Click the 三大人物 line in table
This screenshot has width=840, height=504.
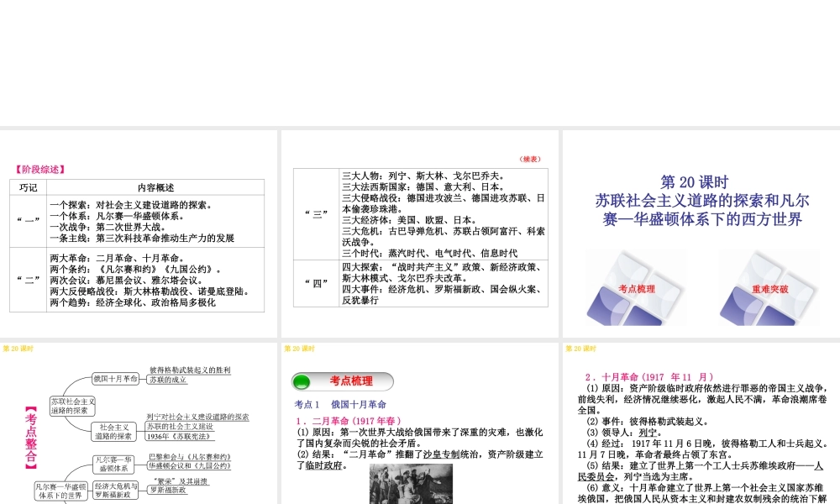423,176
